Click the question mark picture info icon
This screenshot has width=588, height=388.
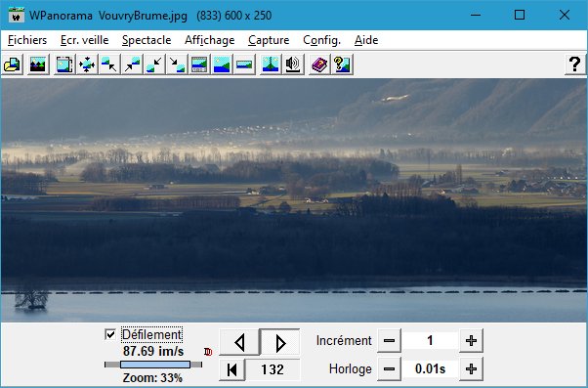click(x=342, y=65)
